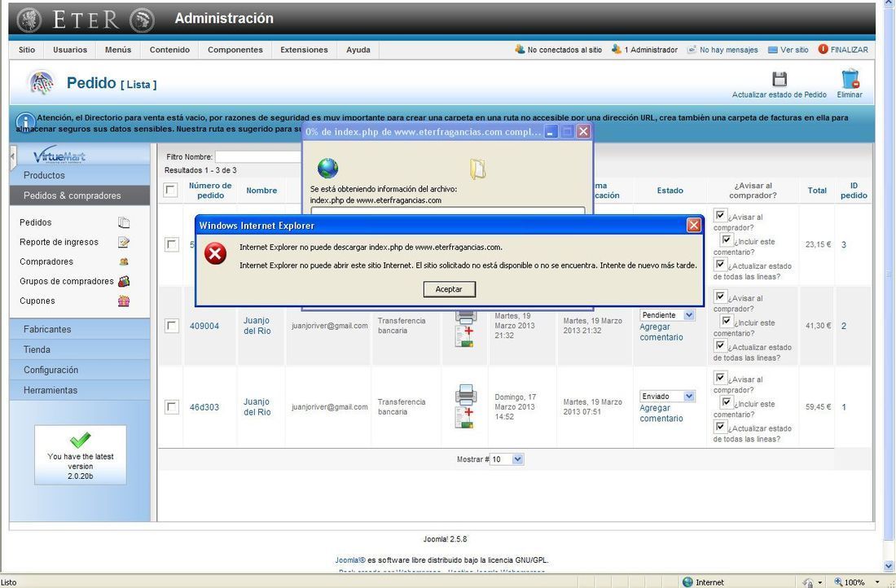Image resolution: width=896 pixels, height=588 pixels.
Task: Collapse the Pedidos & compradores section
Action: [80, 195]
